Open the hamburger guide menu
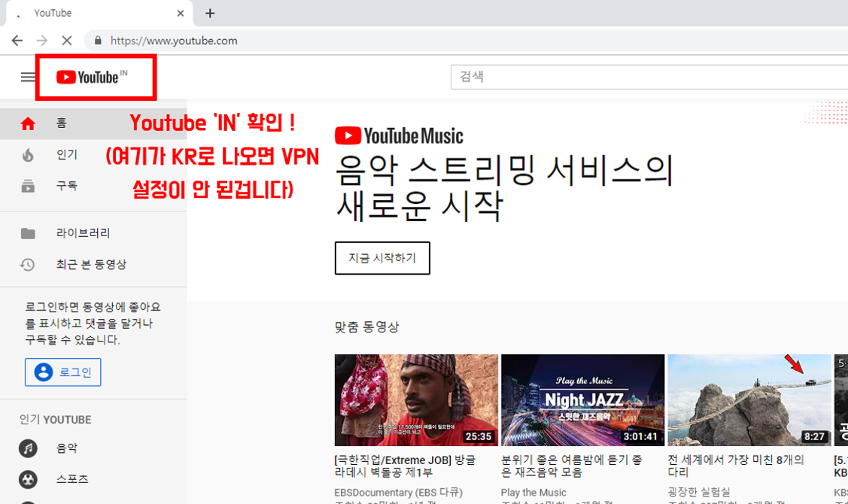Viewport: 848px width, 504px height. coord(28,77)
